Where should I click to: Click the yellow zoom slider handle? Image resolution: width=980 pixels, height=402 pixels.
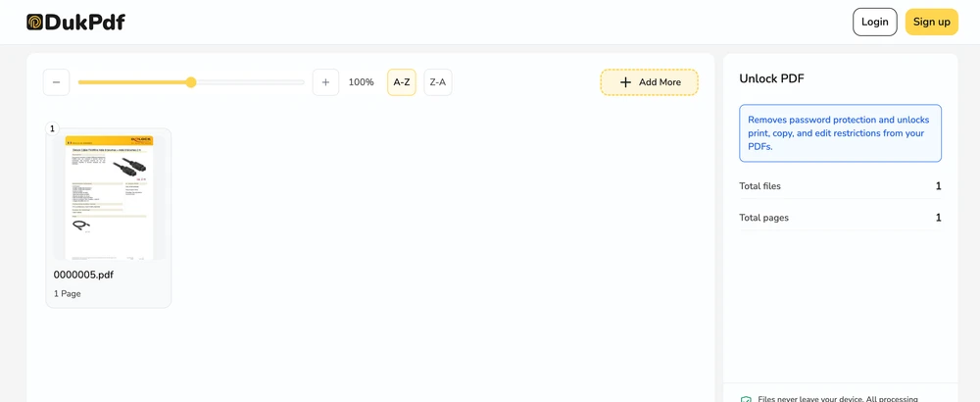[x=191, y=82]
